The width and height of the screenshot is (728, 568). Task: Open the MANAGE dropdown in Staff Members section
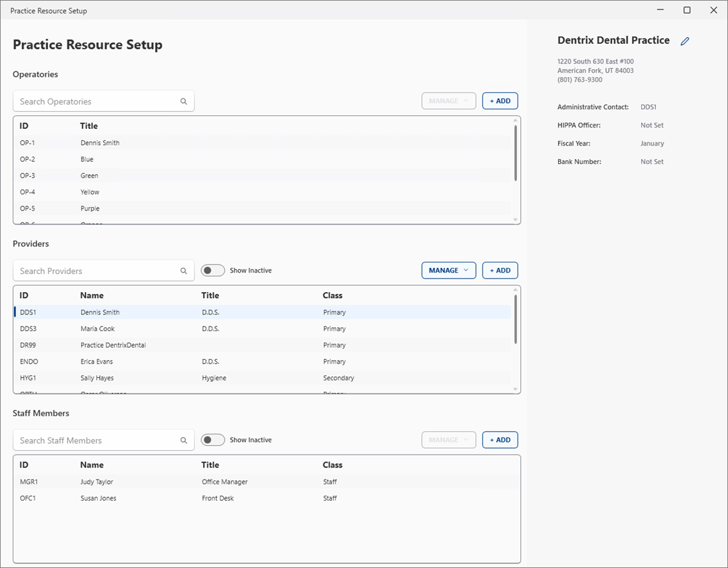[x=448, y=439]
